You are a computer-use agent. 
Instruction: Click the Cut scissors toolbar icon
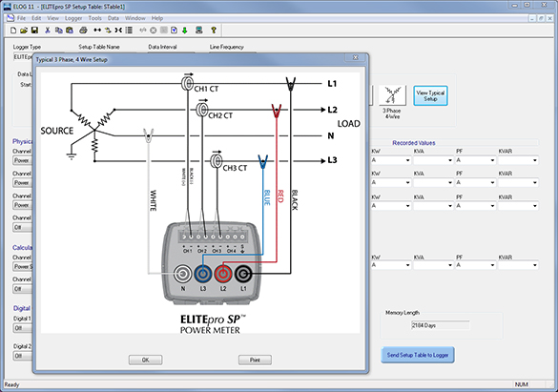(47, 31)
